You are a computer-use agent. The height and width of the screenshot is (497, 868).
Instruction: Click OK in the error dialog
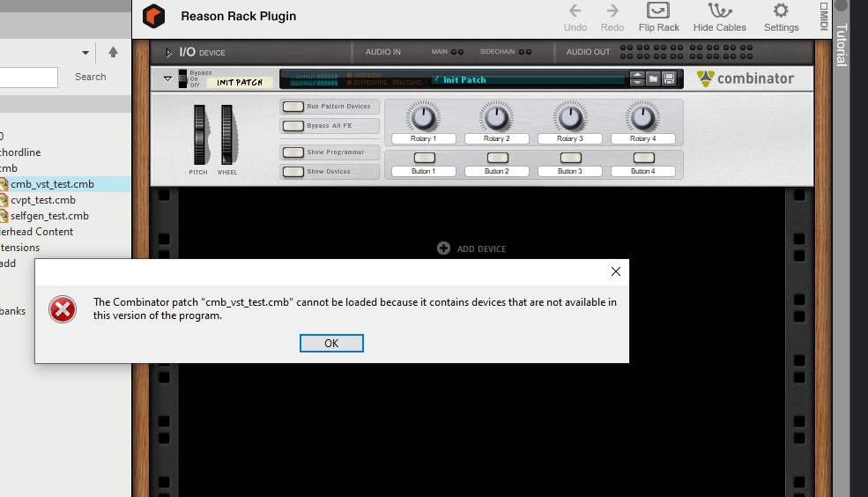(331, 343)
